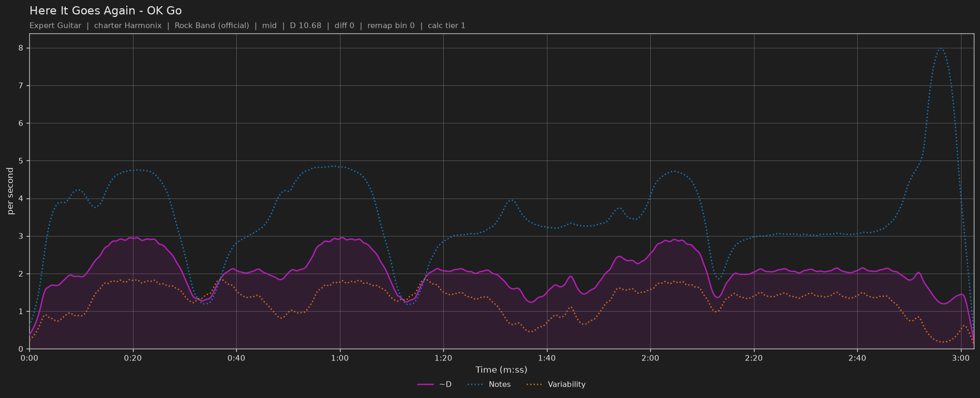Click the "2:40" x-axis tick label
This screenshot has height=398, width=980.
(857, 358)
